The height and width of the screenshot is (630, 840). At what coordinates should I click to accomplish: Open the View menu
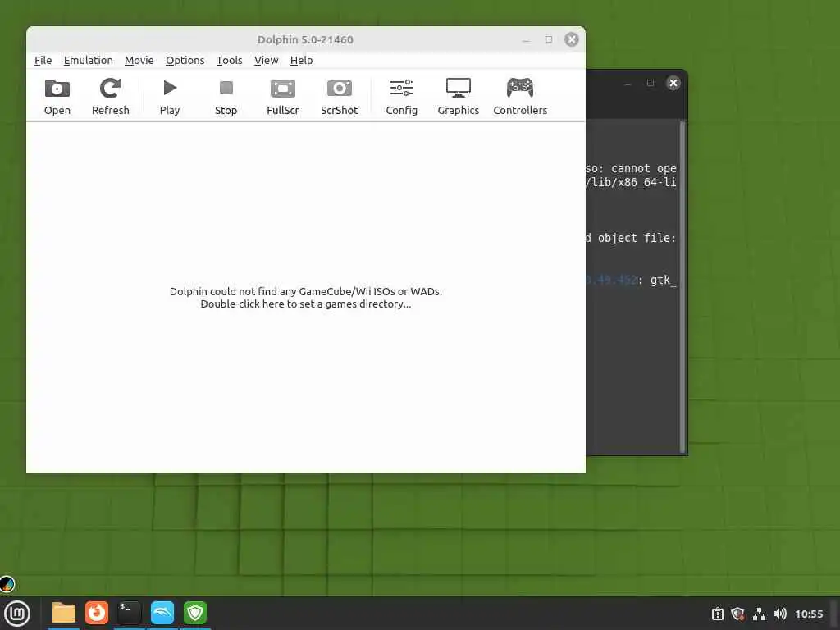[x=267, y=61]
